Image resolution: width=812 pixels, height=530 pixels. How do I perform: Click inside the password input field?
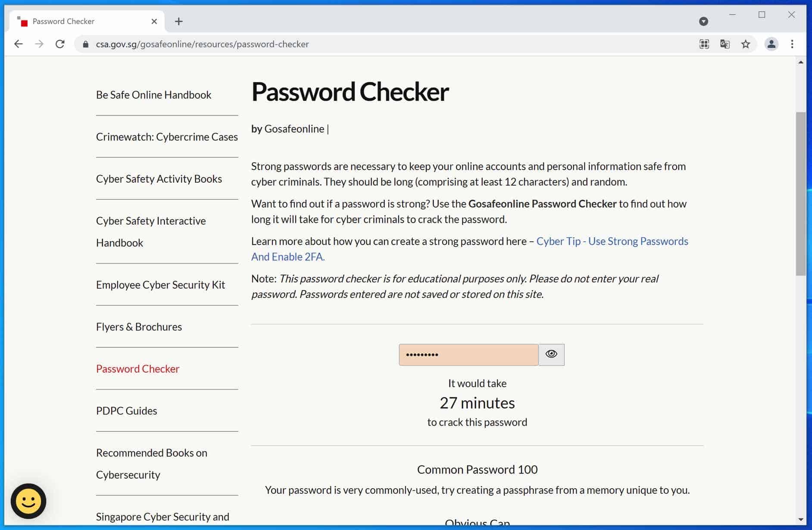coord(468,355)
